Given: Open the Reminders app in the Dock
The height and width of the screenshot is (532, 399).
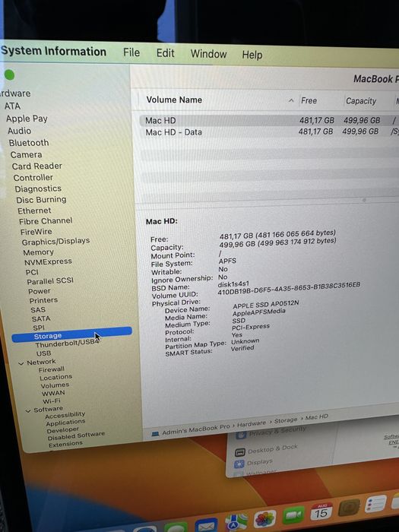Looking at the screenshot, I should (375, 504).
